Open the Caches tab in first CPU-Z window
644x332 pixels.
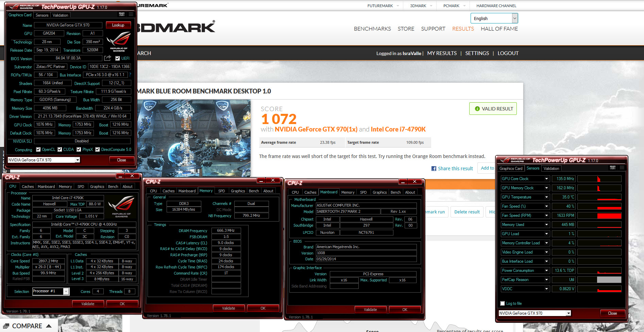pos(28,187)
